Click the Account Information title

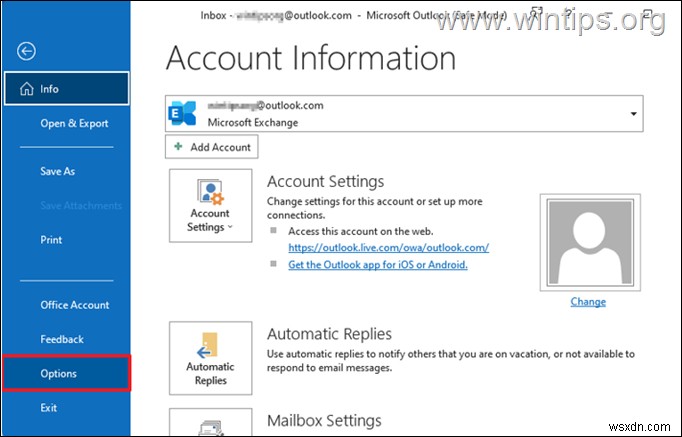pos(311,58)
